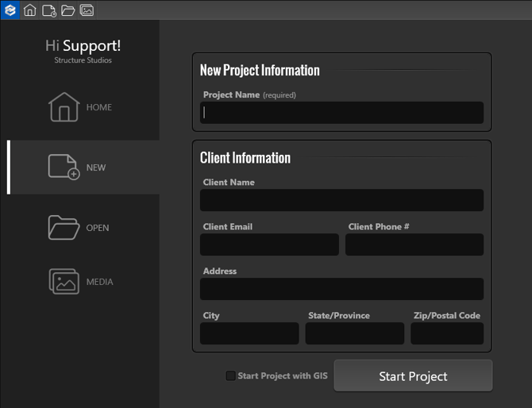Click the Address input field

tap(341, 289)
